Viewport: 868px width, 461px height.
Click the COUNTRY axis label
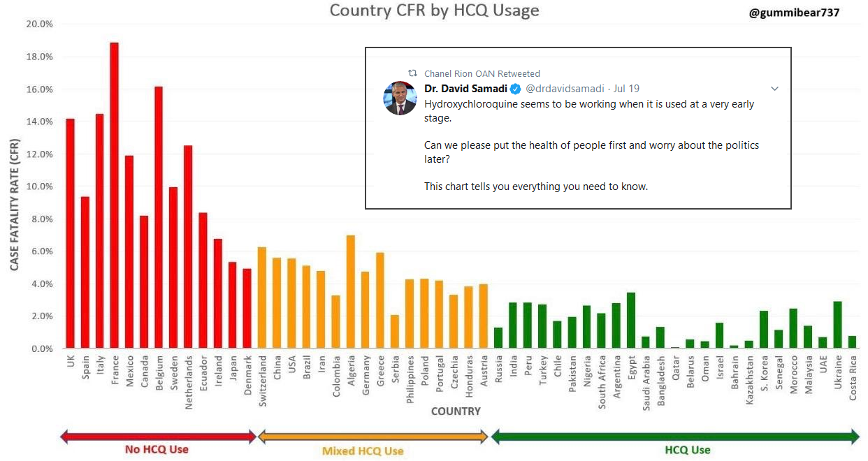tap(456, 411)
